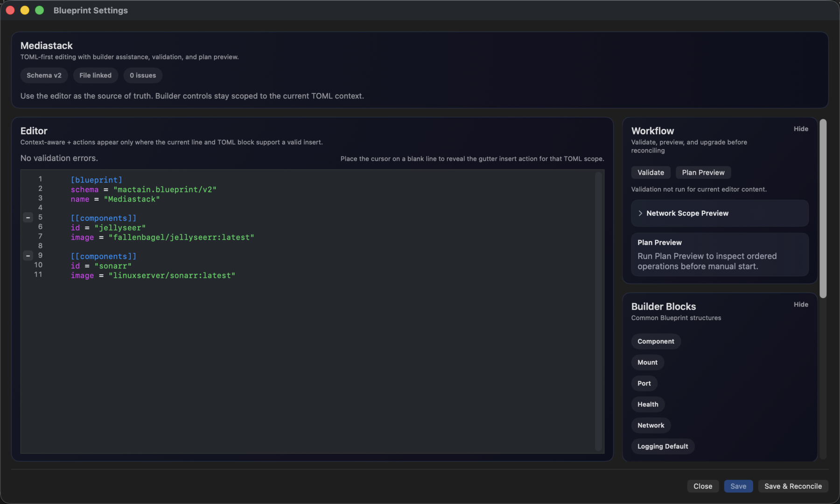840x504 pixels.
Task: Click the green zoom window button
Action: point(39,10)
